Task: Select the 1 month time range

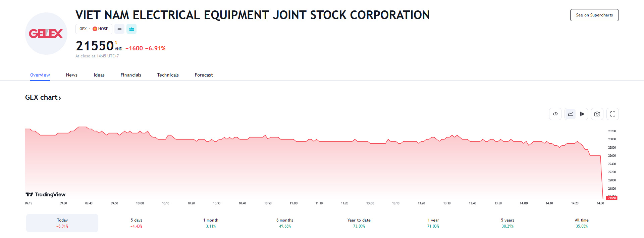Action: tap(211, 223)
